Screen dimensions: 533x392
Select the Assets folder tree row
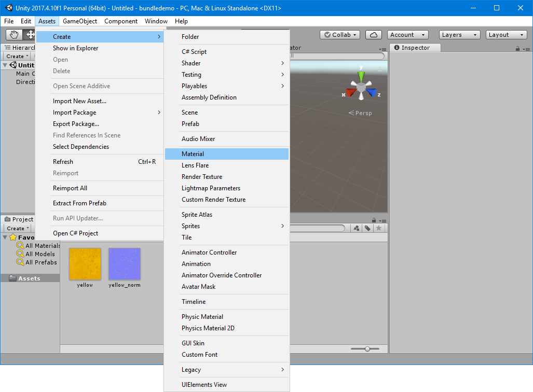pyautogui.click(x=30, y=278)
